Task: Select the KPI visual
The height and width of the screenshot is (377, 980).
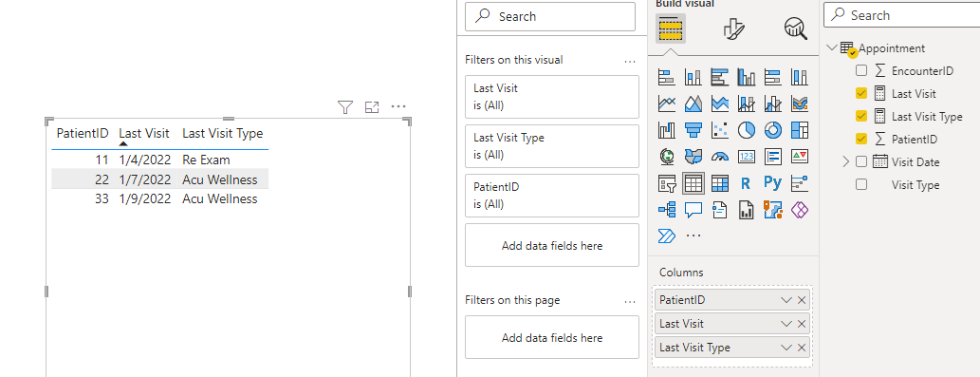Action: pyautogui.click(x=800, y=157)
